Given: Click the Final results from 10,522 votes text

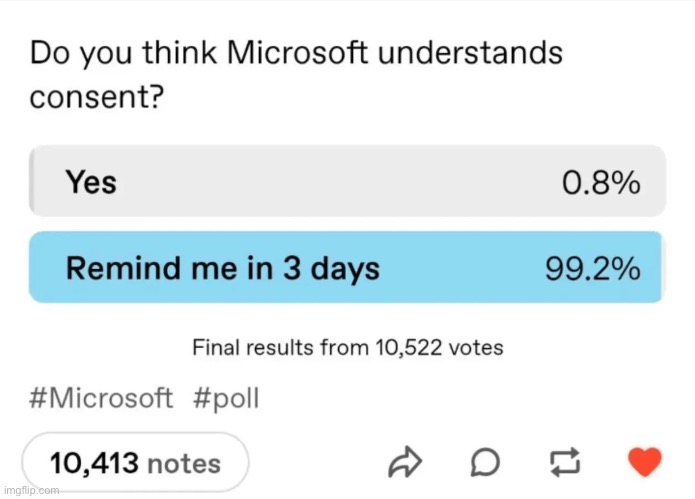Looking at the screenshot, I should pyautogui.click(x=348, y=347).
